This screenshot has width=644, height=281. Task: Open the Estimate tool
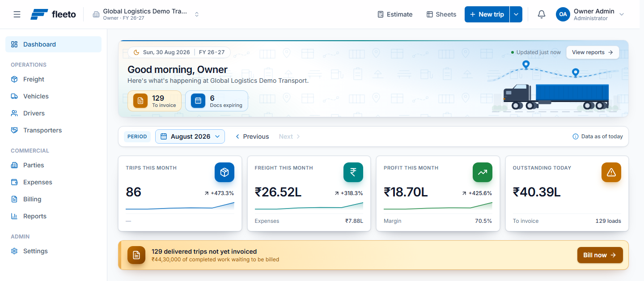click(x=395, y=14)
